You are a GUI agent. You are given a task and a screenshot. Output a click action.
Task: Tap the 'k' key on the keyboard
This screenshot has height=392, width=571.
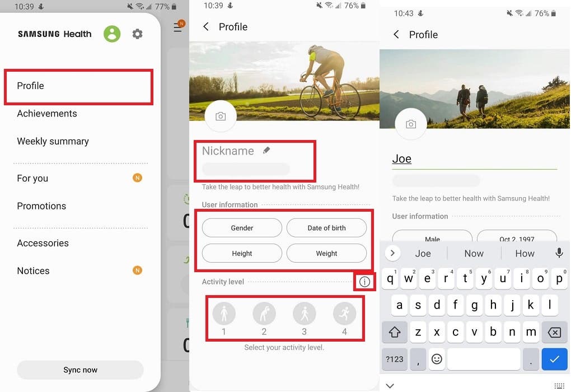(x=531, y=305)
